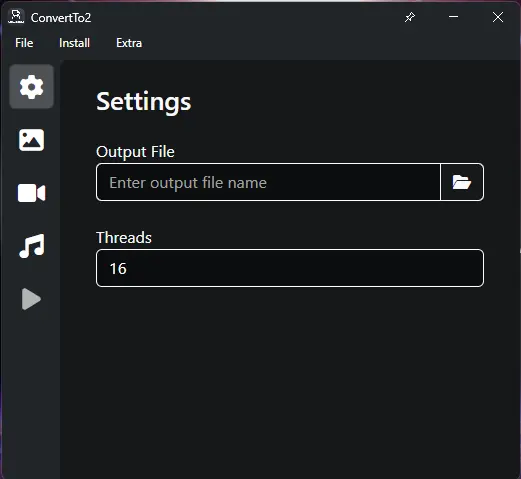Go to the music note audio section
521x479 pixels.
pos(31,246)
